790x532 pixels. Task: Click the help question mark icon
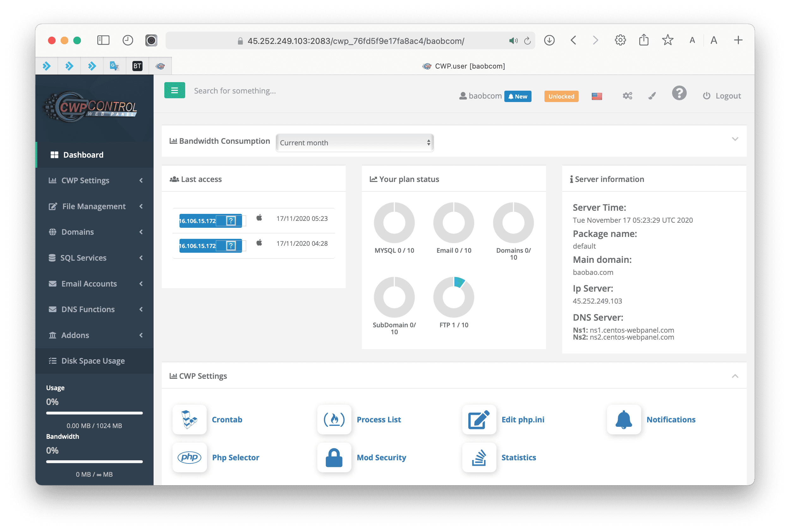(x=679, y=93)
